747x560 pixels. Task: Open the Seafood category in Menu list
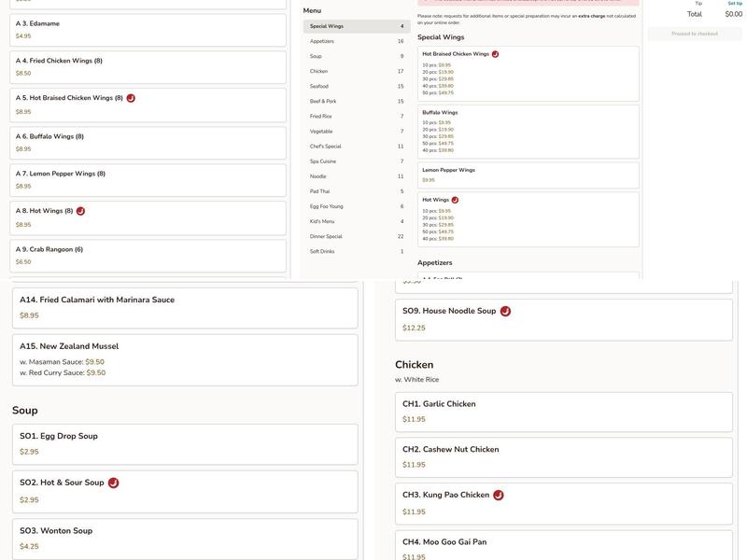tap(357, 86)
